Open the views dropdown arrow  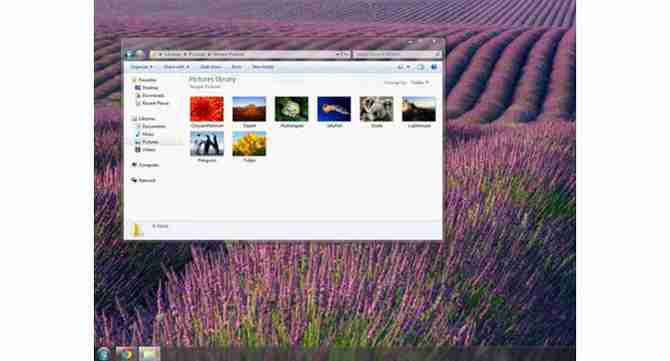click(x=408, y=67)
